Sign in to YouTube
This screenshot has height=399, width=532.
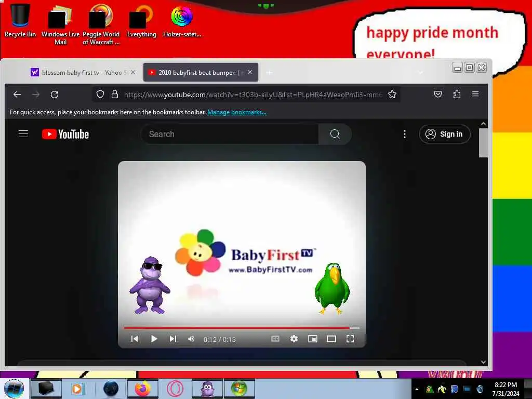click(445, 134)
